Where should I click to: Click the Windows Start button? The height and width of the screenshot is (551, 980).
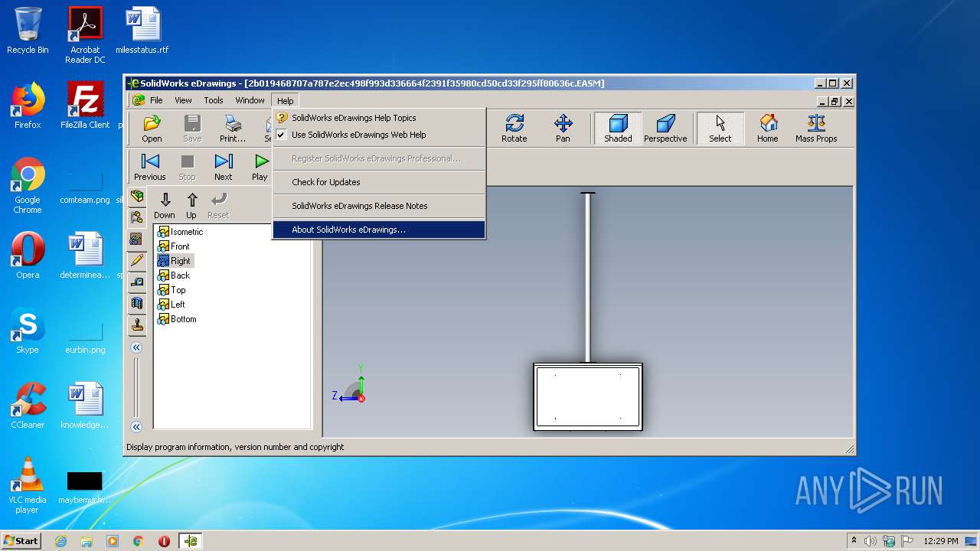coord(21,540)
